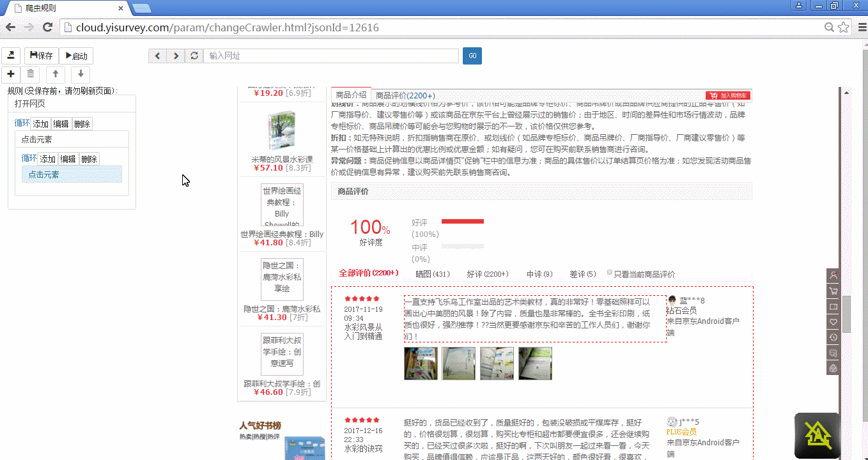Open second review photo thumbnail
Screen dimensions: 868x460
point(459,364)
